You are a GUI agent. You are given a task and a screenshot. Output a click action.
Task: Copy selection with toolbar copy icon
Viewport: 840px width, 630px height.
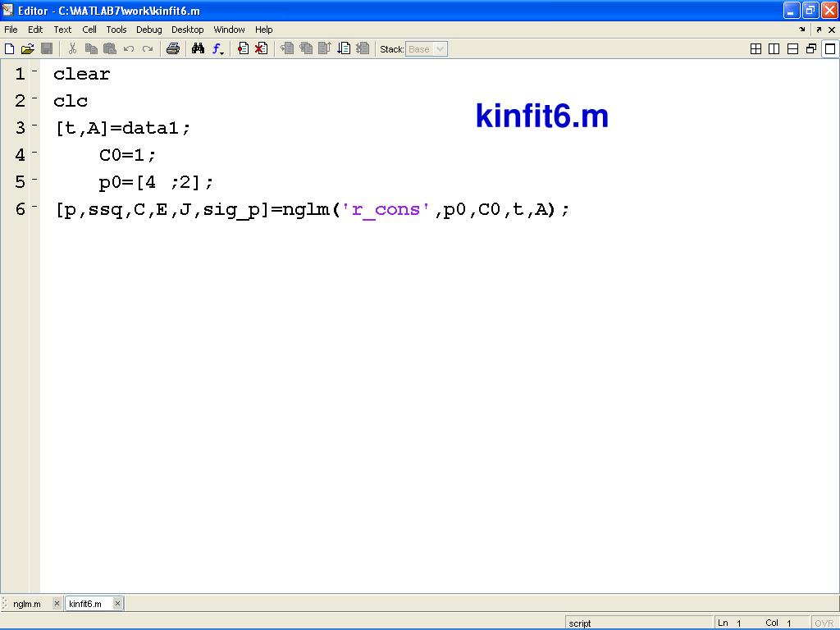tap(91, 49)
